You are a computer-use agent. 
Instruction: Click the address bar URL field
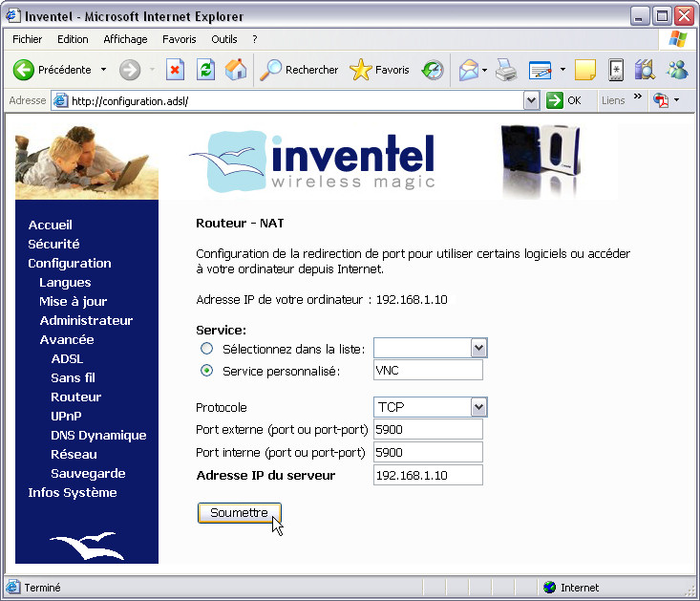click(x=296, y=101)
